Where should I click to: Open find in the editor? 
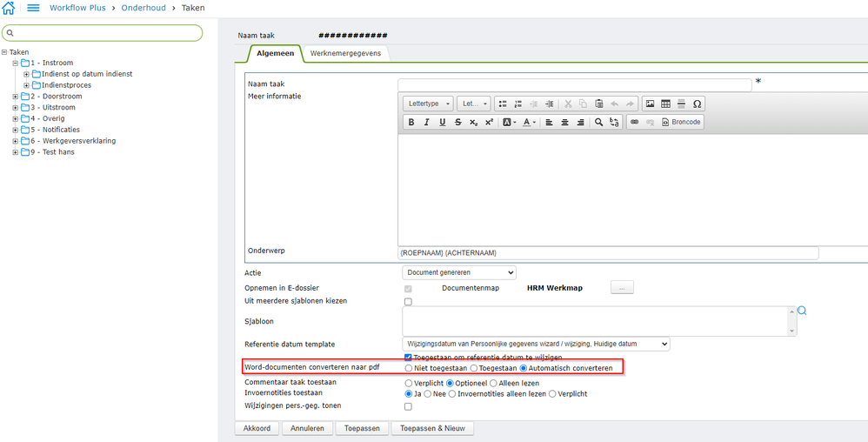pyautogui.click(x=598, y=123)
